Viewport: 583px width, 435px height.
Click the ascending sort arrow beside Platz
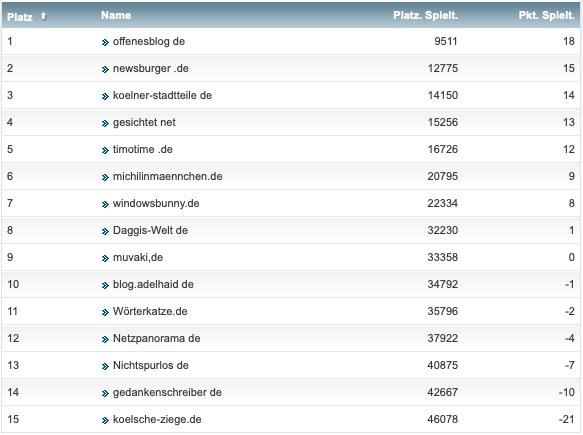click(x=44, y=16)
